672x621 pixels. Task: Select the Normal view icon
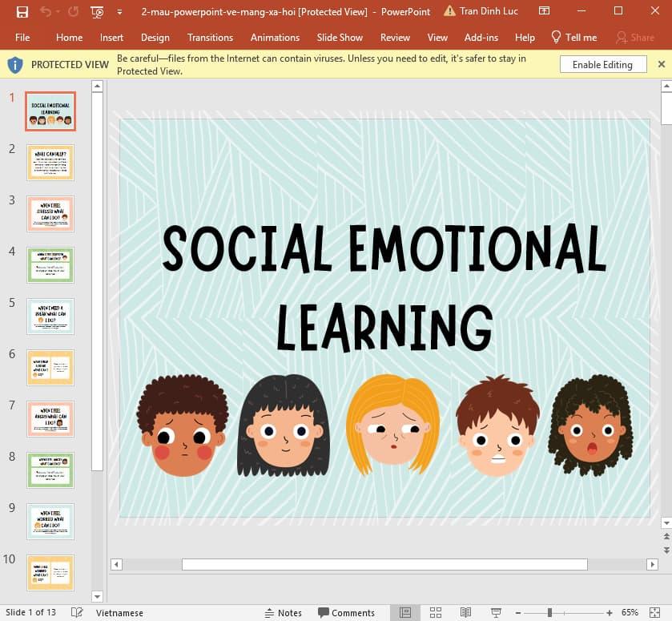tap(404, 612)
